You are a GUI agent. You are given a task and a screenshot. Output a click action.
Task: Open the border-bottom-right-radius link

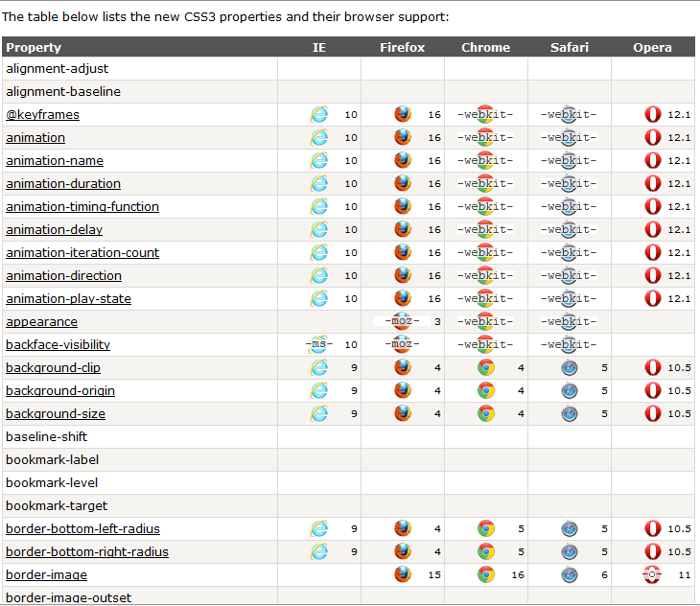(87, 551)
